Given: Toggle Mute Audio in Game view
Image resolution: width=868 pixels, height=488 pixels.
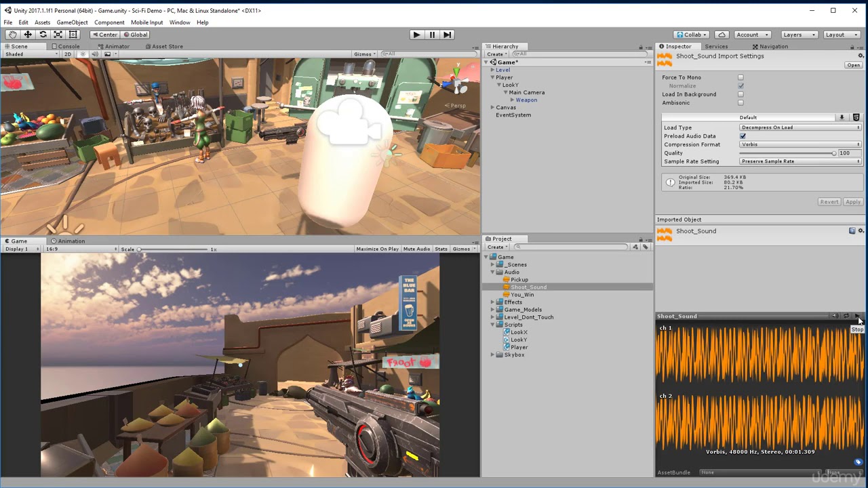Looking at the screenshot, I should pyautogui.click(x=416, y=249).
